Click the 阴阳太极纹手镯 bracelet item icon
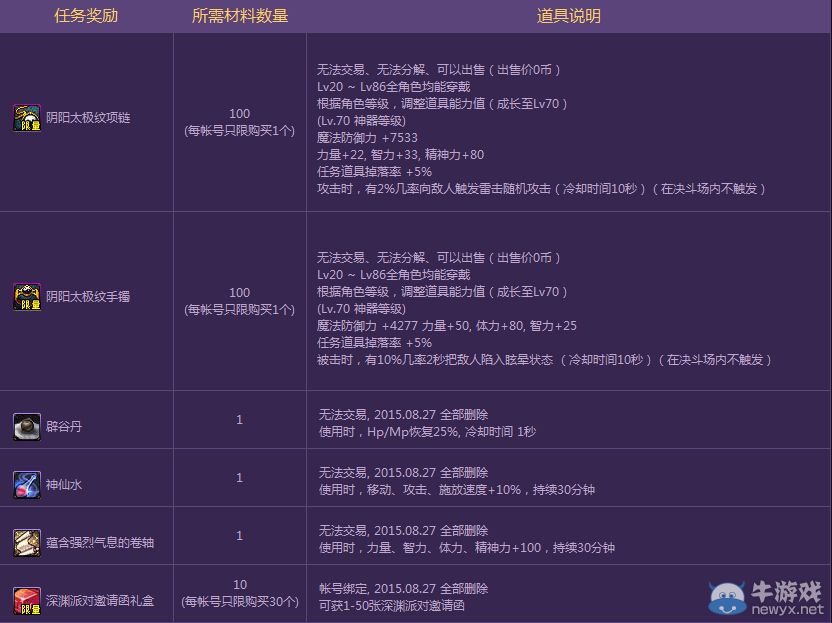The width and height of the screenshot is (832, 623). click(x=27, y=297)
